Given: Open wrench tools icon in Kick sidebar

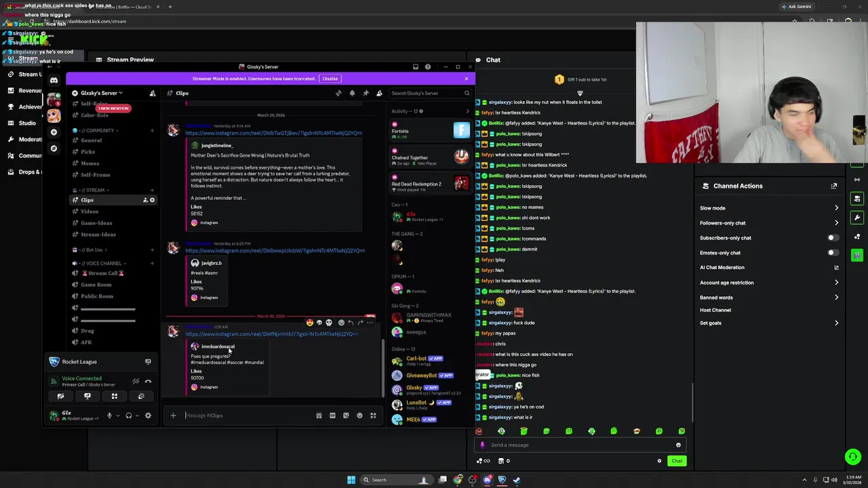Looking at the screenshot, I should [x=857, y=218].
